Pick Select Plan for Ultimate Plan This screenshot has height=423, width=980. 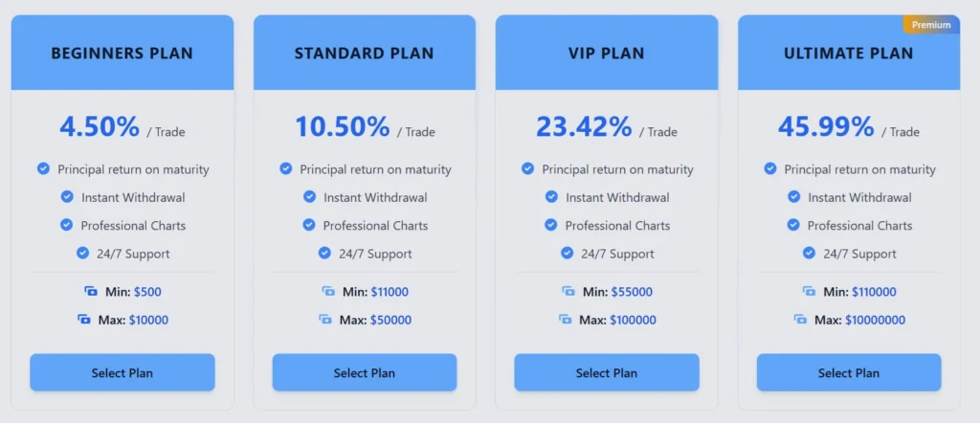(848, 372)
